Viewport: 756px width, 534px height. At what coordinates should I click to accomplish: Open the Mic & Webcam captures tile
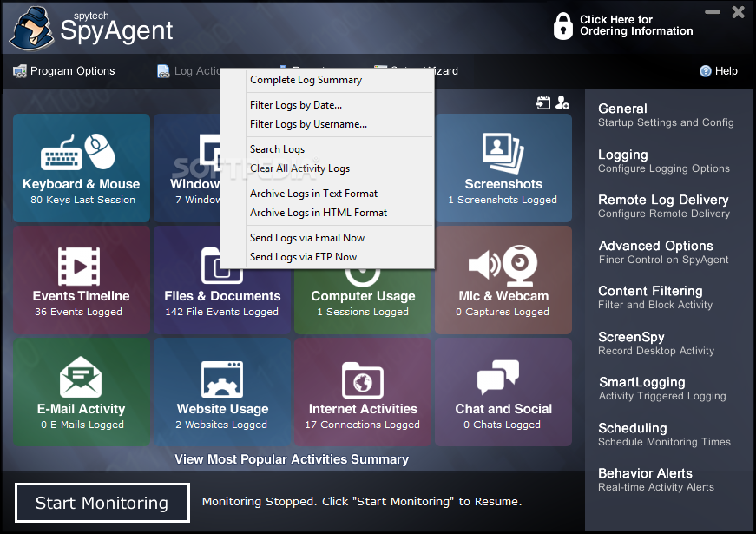503,280
